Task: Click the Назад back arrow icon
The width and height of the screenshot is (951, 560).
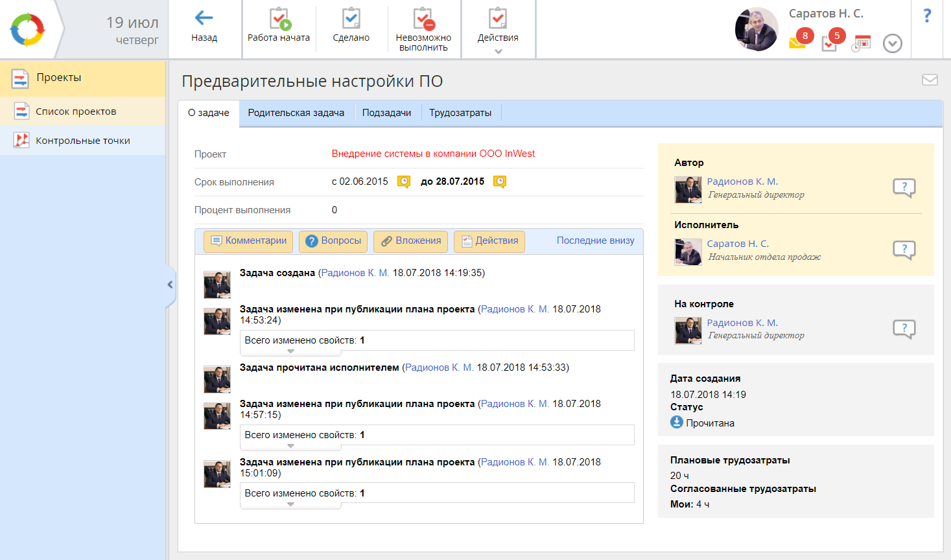Action: (204, 18)
